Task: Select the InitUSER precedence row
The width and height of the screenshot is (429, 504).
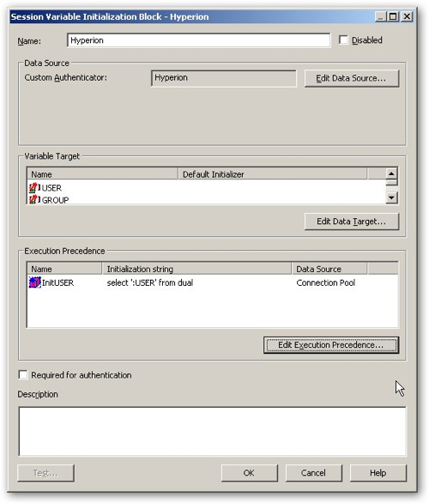Action: (x=212, y=282)
